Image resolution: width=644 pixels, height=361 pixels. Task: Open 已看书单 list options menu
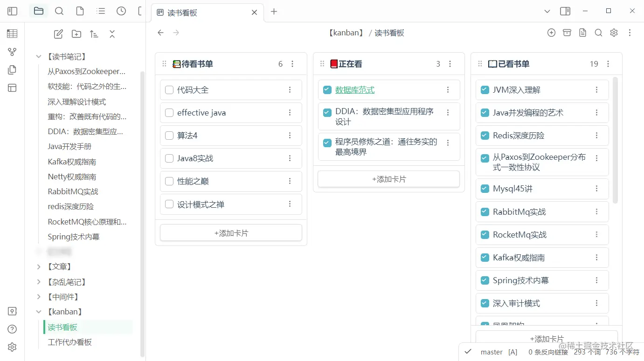point(608,64)
